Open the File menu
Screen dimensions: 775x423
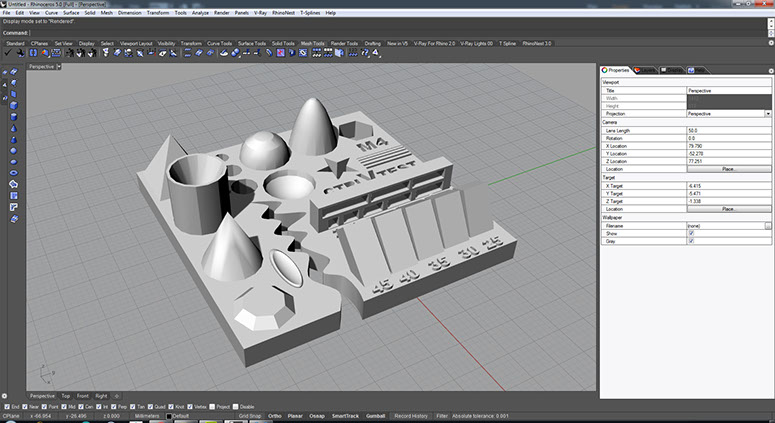[x=6, y=13]
